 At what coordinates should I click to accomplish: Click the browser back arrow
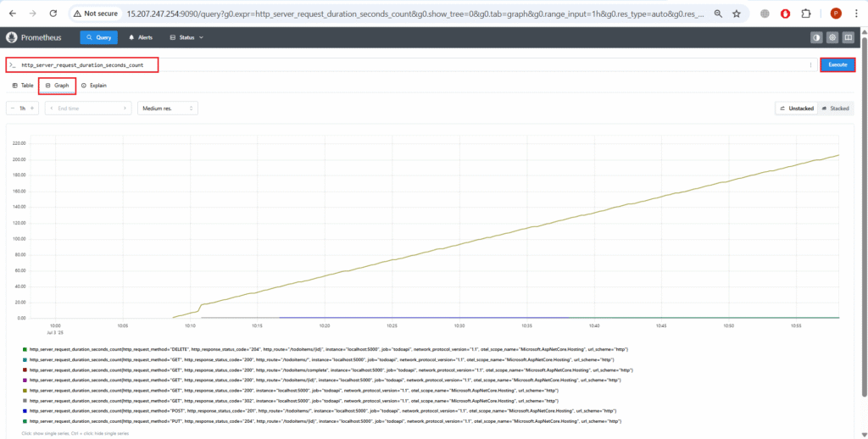13,14
